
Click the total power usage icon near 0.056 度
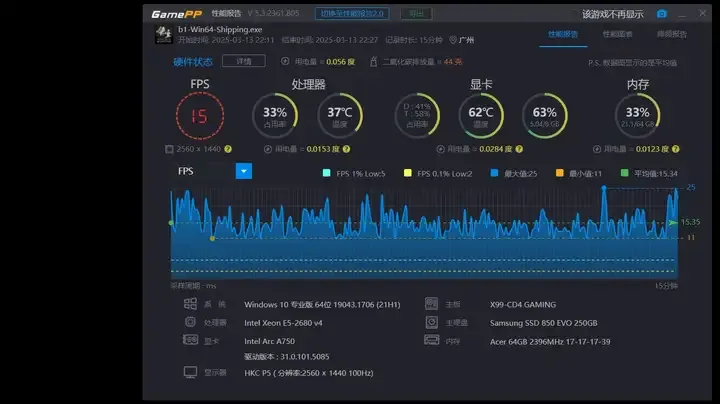(x=285, y=61)
